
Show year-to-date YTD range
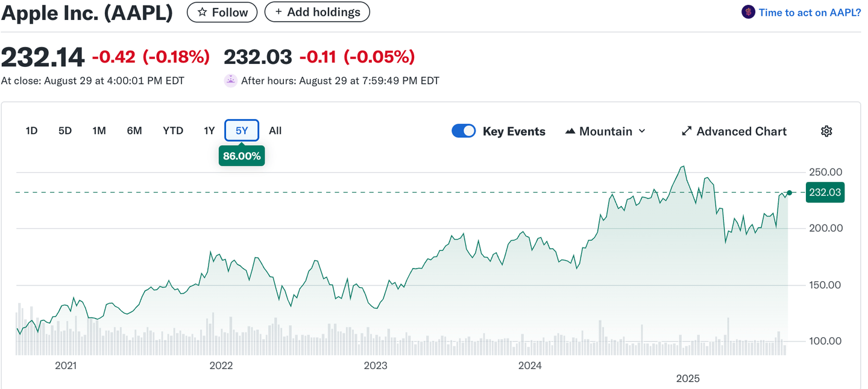click(173, 131)
